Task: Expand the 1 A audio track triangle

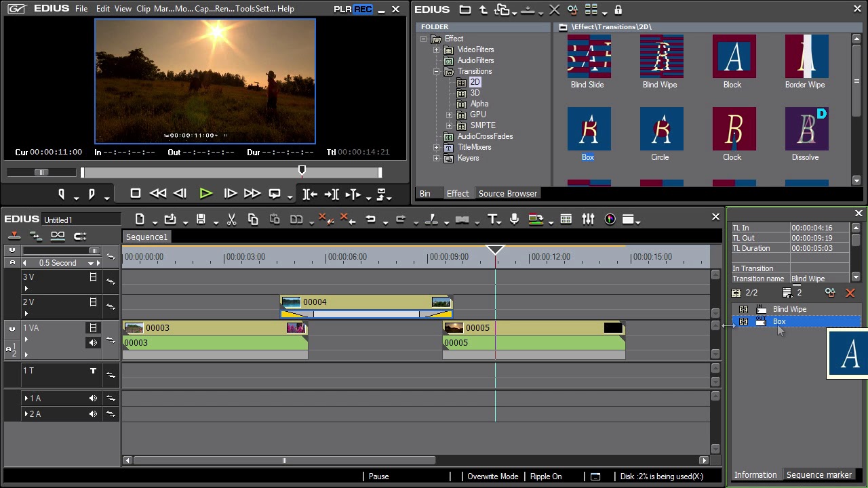Action: click(26, 399)
